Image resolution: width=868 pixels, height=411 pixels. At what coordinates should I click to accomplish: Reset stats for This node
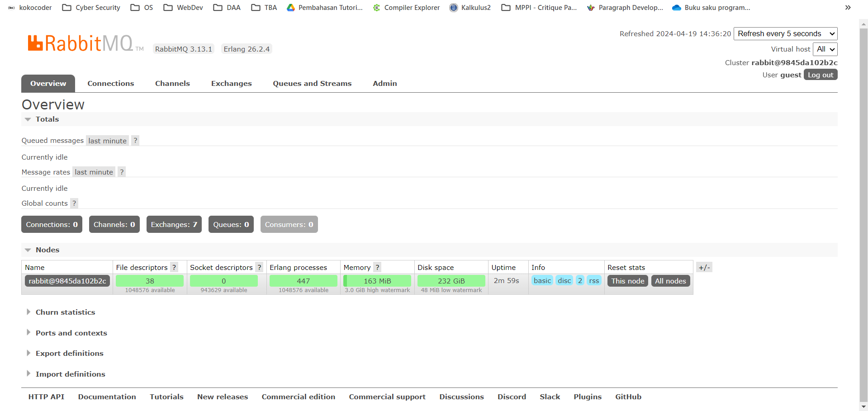point(628,281)
